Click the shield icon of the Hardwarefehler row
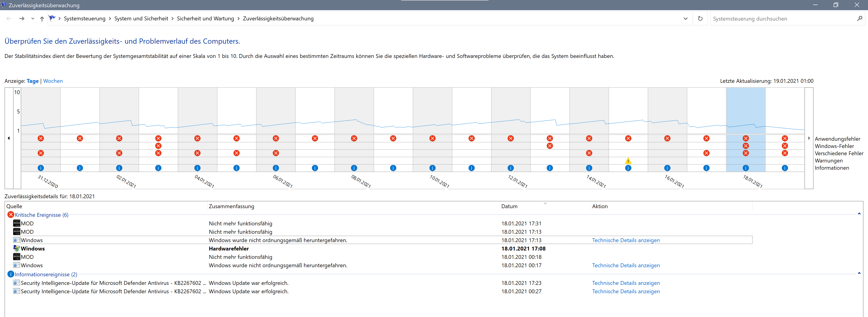Image resolution: width=868 pixels, height=317 pixels. point(17,248)
